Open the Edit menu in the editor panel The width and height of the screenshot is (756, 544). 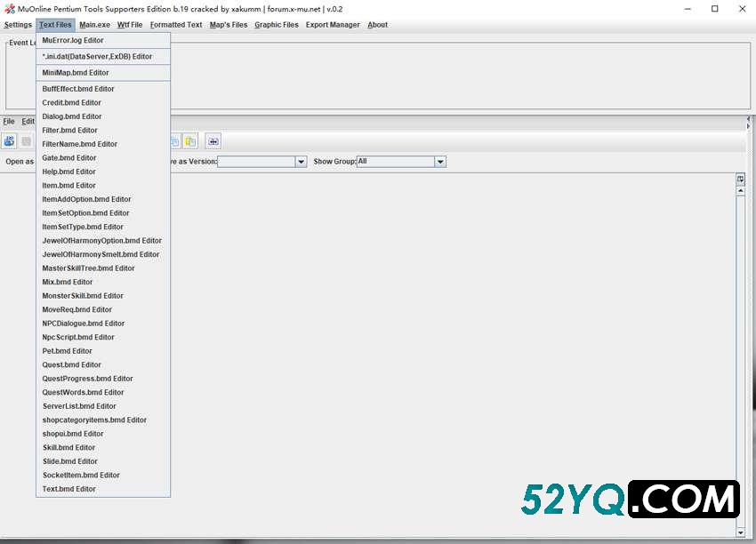click(x=28, y=122)
